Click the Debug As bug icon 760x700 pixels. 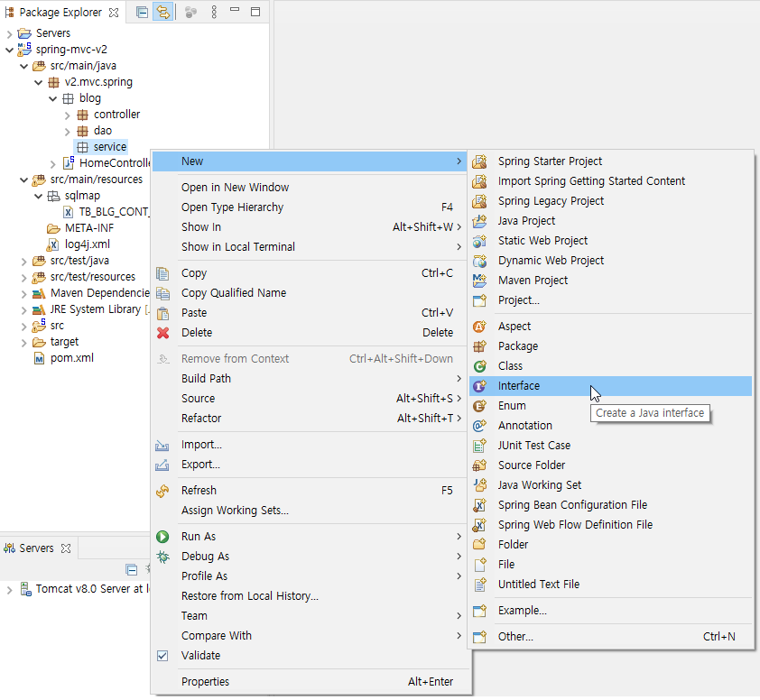click(162, 557)
